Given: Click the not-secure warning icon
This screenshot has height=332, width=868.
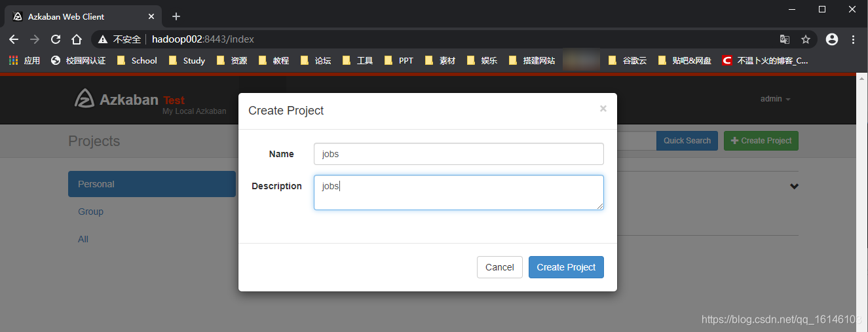Looking at the screenshot, I should 103,39.
